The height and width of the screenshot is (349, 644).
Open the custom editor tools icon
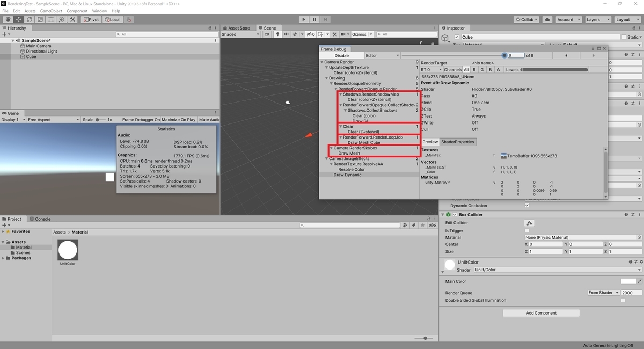pyautogui.click(x=72, y=19)
